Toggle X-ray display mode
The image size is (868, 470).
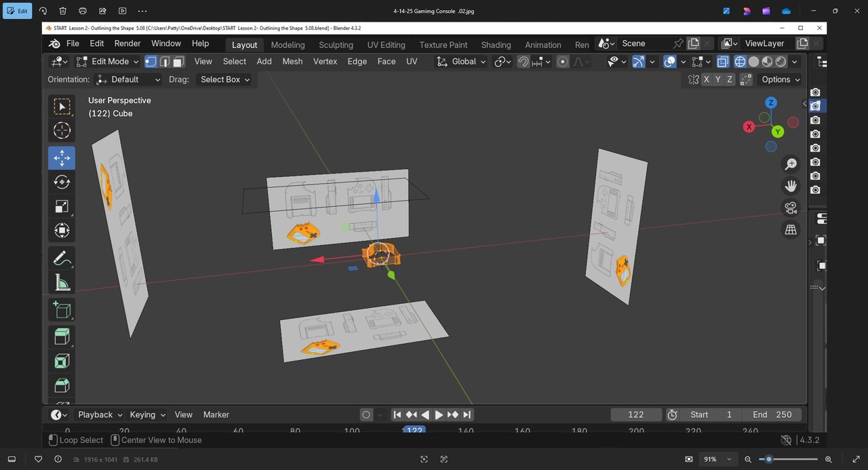pyautogui.click(x=723, y=62)
